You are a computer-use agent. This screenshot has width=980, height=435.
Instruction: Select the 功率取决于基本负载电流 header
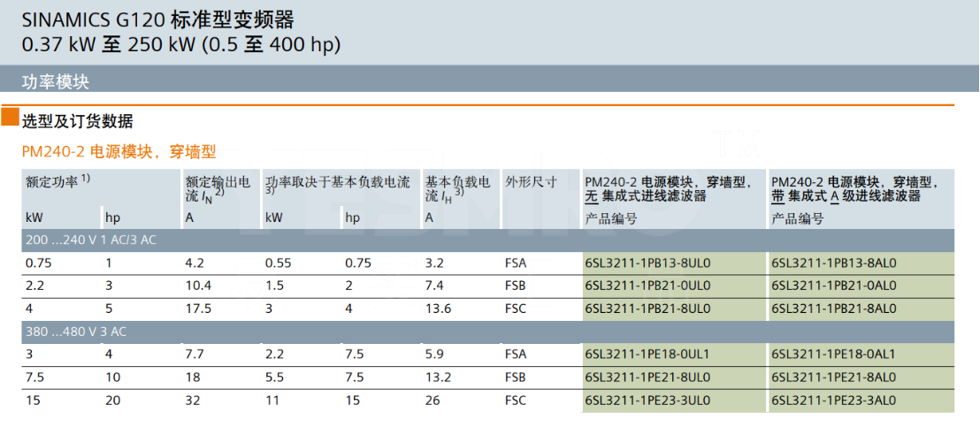coord(338,187)
